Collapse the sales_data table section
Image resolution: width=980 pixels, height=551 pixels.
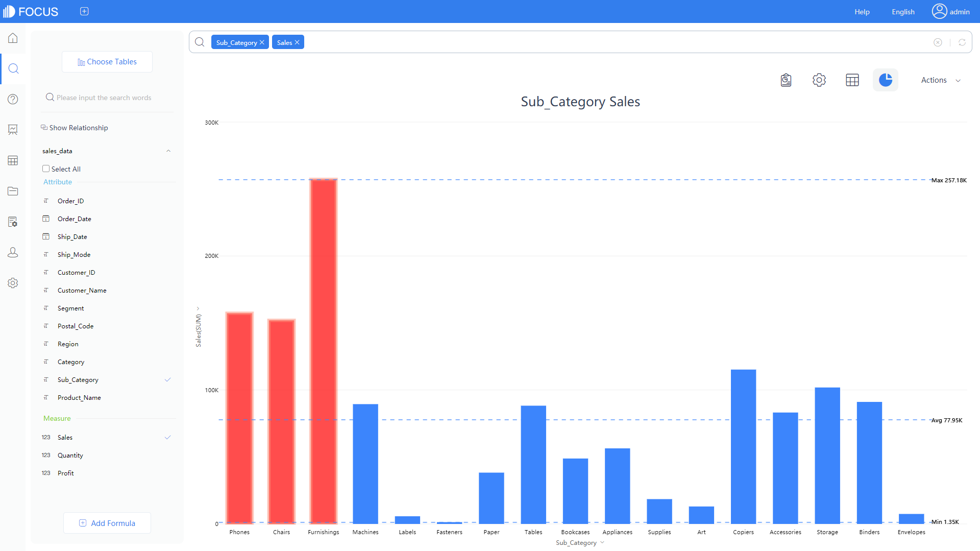click(x=168, y=151)
